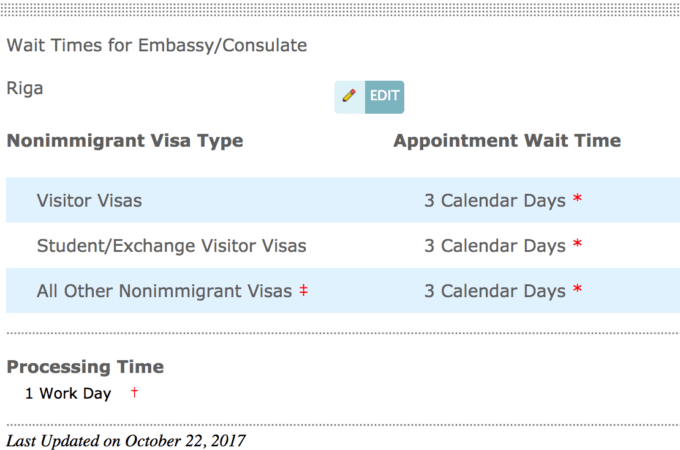Click All Other Nonimmigrant 3 Calendar Days value
The image size is (680, 450).
[x=494, y=292]
